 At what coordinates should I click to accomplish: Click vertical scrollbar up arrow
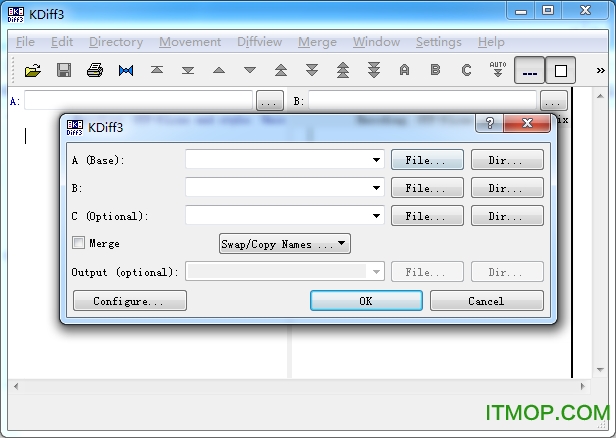(600, 96)
